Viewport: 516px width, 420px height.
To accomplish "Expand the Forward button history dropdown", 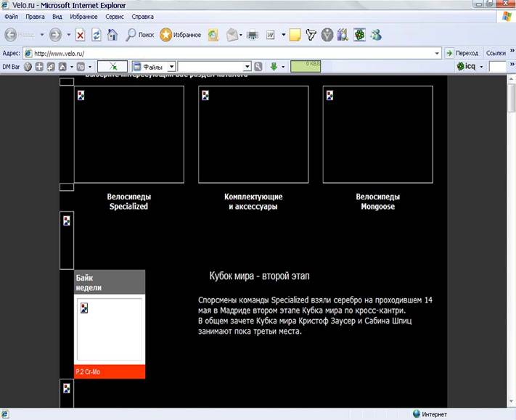I will tap(69, 35).
